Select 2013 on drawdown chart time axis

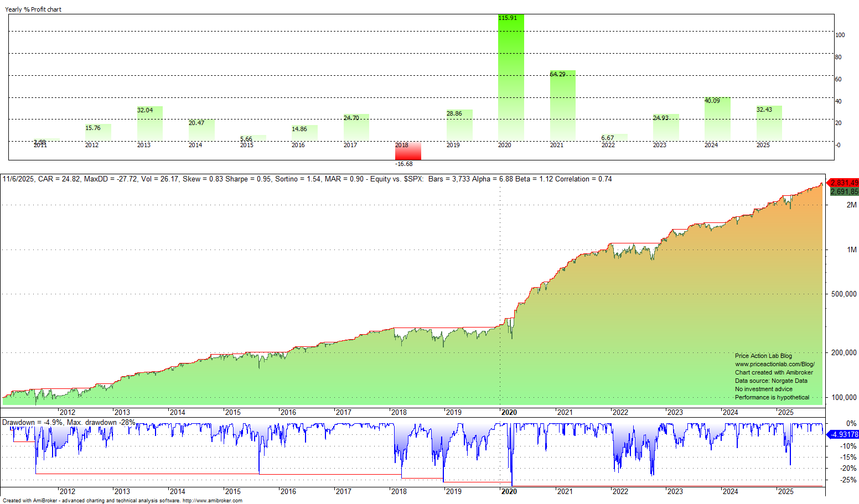[x=122, y=491]
